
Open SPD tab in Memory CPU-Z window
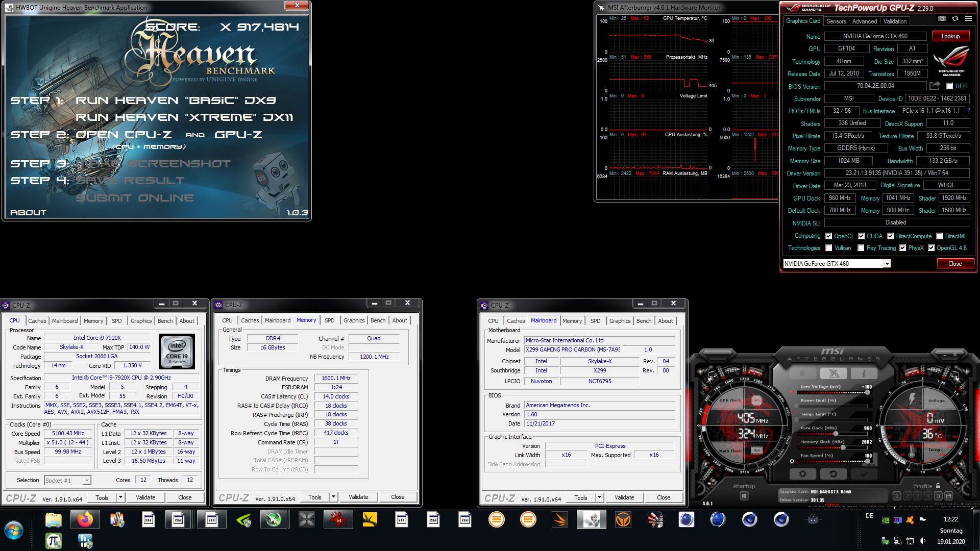330,320
